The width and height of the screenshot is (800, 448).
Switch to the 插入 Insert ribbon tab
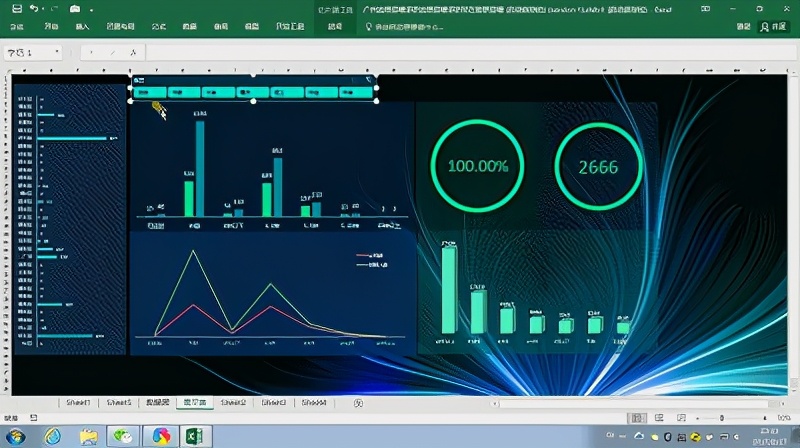82,27
